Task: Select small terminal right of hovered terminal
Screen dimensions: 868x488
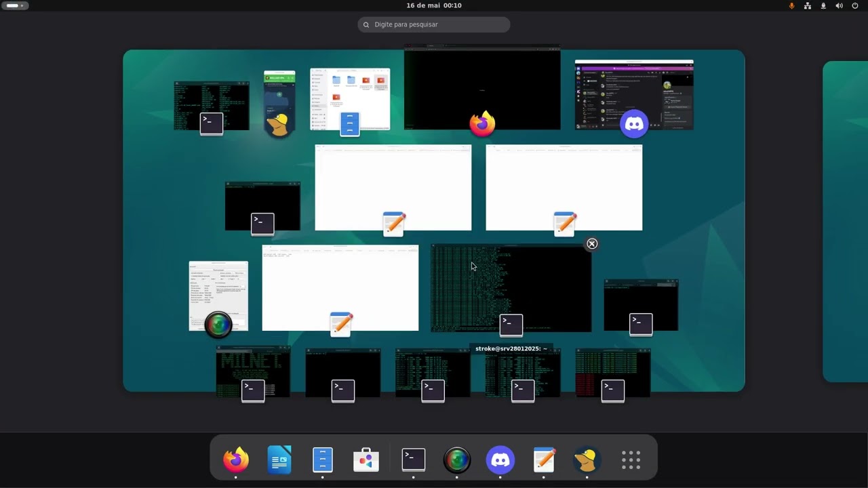Action: click(x=641, y=305)
